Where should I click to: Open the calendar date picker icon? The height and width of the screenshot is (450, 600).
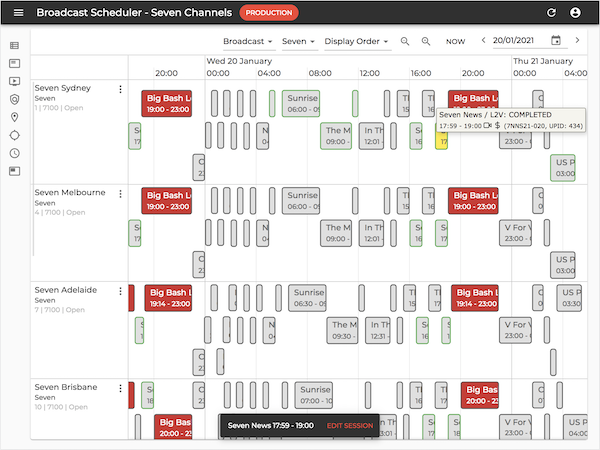(x=556, y=40)
